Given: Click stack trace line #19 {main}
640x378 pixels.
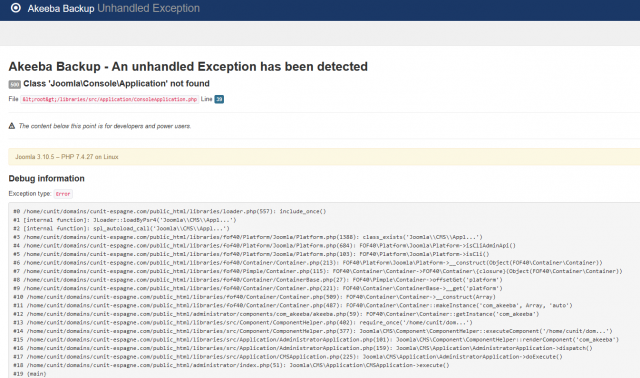Looking at the screenshot, I should point(30,374).
